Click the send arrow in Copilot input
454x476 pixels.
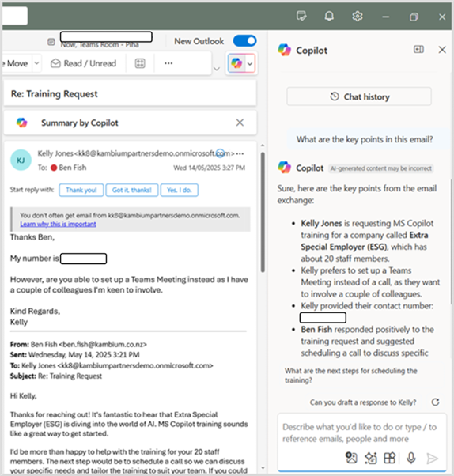click(432, 458)
